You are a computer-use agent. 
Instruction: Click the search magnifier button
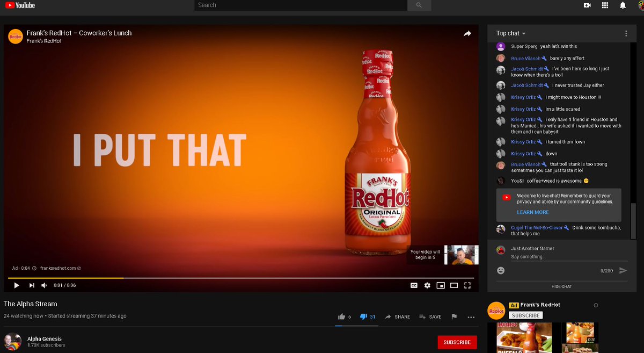click(419, 5)
